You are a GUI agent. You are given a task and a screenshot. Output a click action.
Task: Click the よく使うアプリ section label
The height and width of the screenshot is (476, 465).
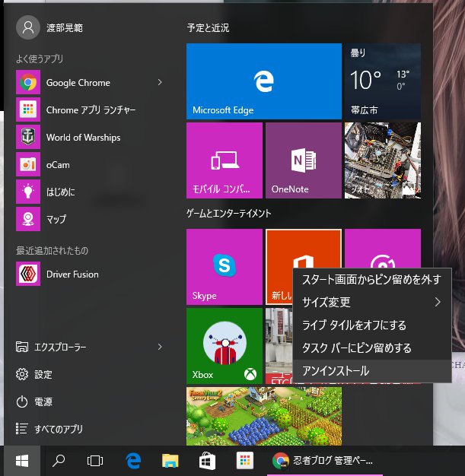(40, 59)
